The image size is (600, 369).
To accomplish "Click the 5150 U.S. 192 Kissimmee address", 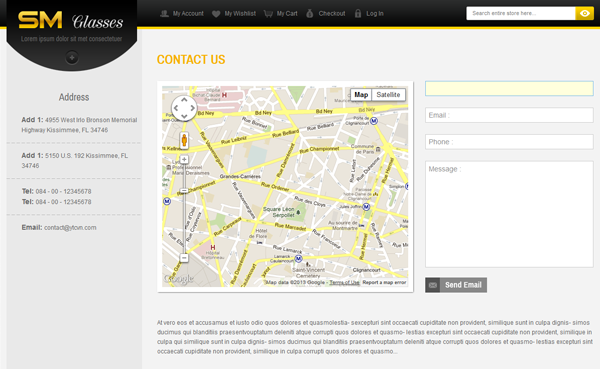I will click(75, 161).
